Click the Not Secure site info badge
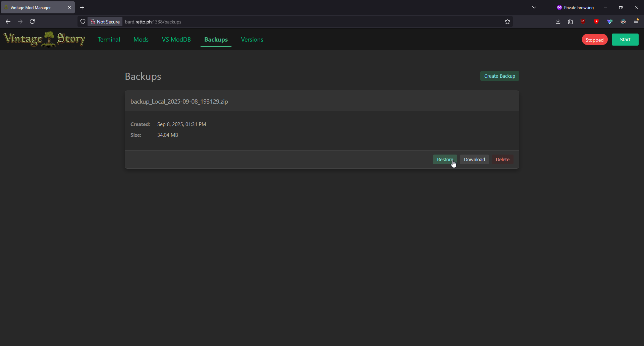 (x=105, y=21)
